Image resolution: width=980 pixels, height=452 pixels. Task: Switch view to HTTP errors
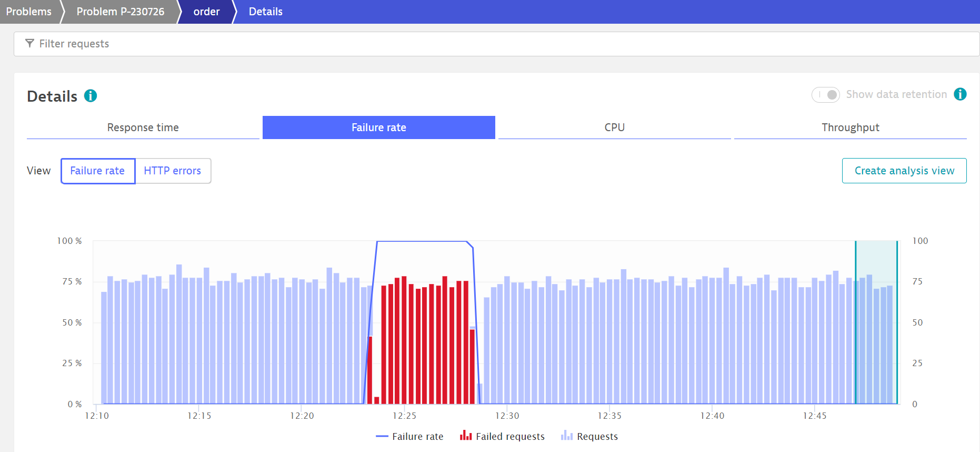pos(173,171)
